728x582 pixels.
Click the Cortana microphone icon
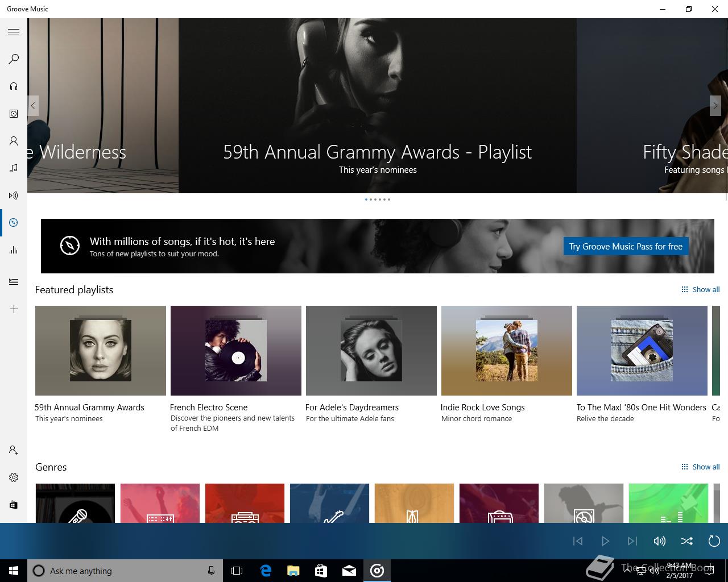pos(211,571)
